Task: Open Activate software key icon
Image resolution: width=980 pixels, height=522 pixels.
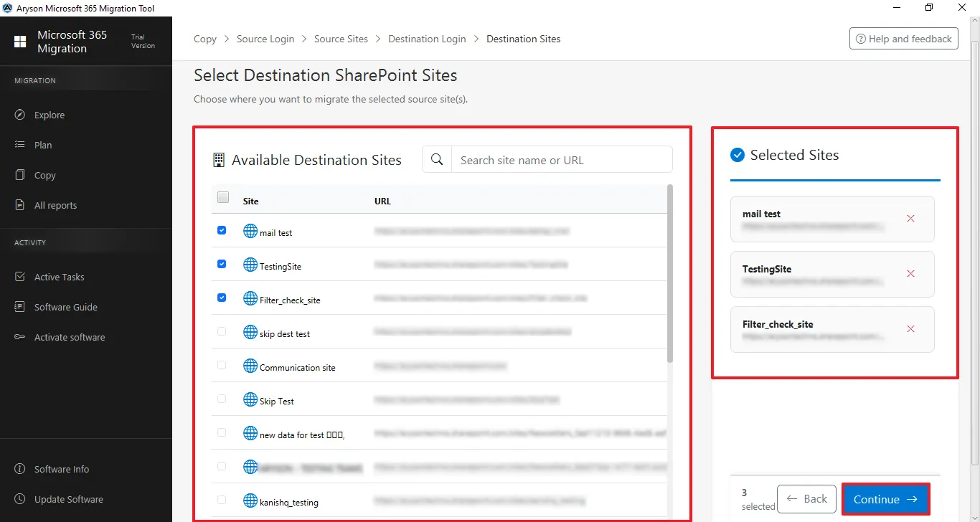Action: tap(20, 337)
